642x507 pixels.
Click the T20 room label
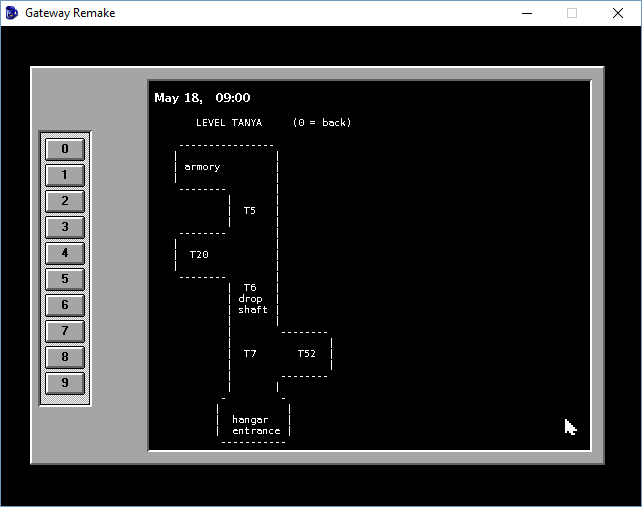tap(199, 255)
